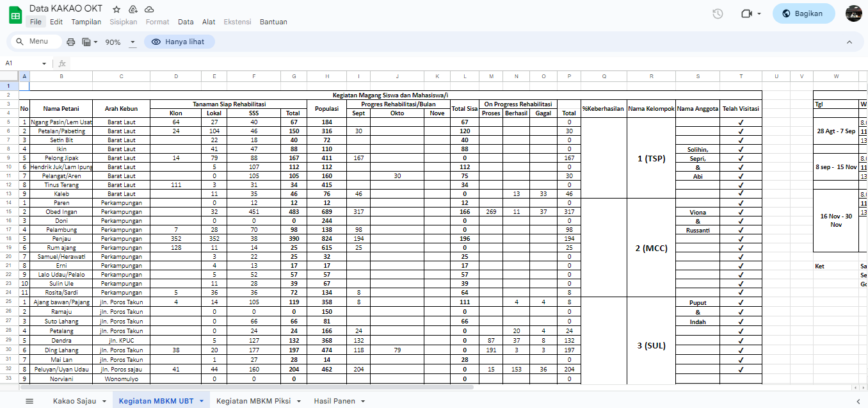Star the Data KAKAO OKT document
The image size is (868, 408).
tap(117, 10)
